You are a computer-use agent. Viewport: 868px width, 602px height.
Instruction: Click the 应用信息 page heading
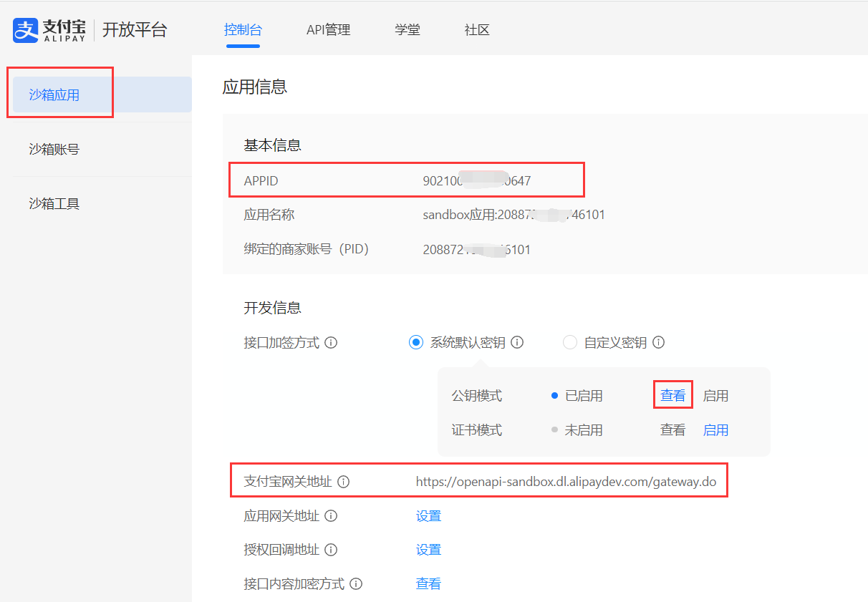[x=255, y=87]
